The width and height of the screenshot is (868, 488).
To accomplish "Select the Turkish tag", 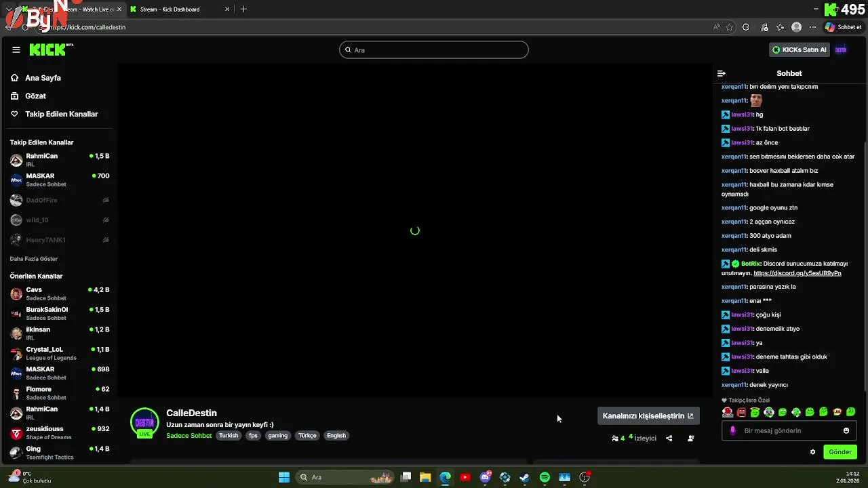I will [229, 436].
